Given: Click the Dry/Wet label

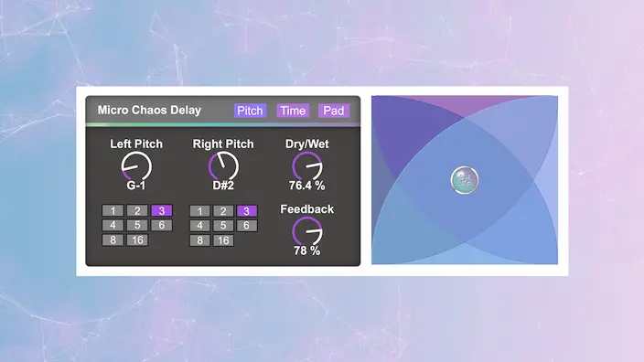Looking at the screenshot, I should [307, 144].
